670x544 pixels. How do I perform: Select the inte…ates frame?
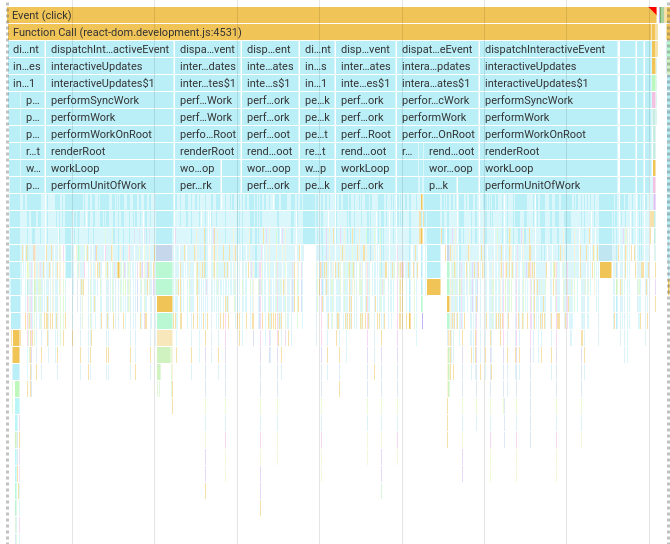[x=270, y=66]
